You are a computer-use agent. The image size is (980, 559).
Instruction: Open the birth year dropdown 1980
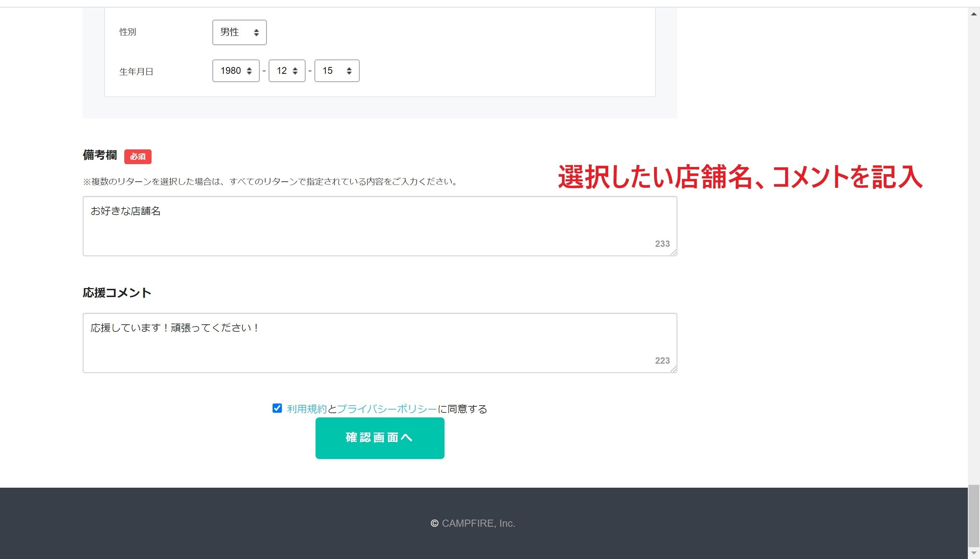pos(236,71)
